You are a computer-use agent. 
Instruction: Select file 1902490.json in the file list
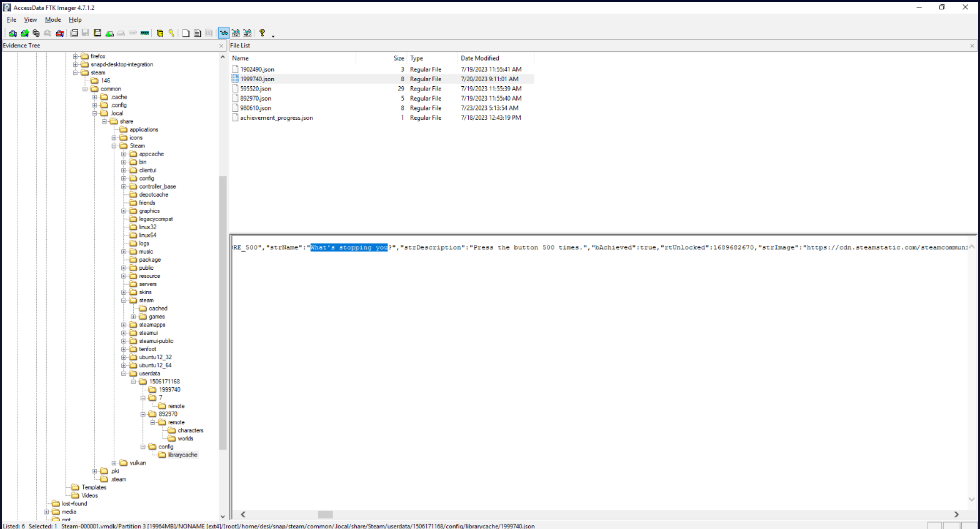[x=257, y=69]
